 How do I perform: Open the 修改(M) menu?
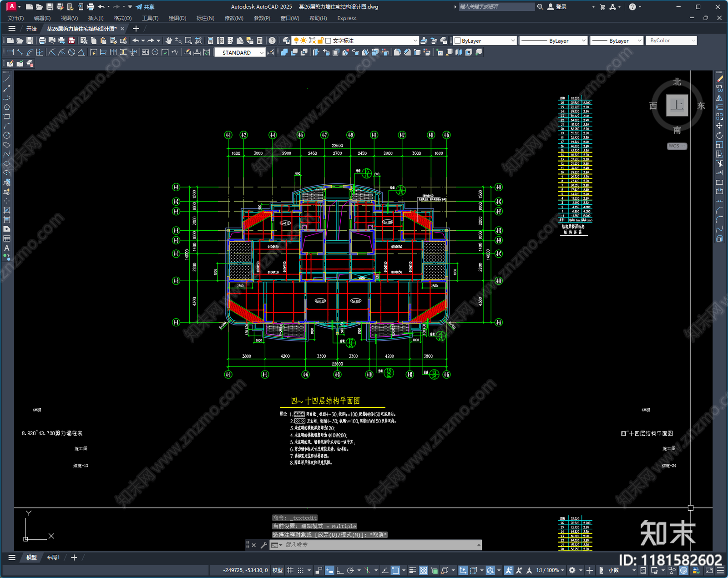pos(234,18)
